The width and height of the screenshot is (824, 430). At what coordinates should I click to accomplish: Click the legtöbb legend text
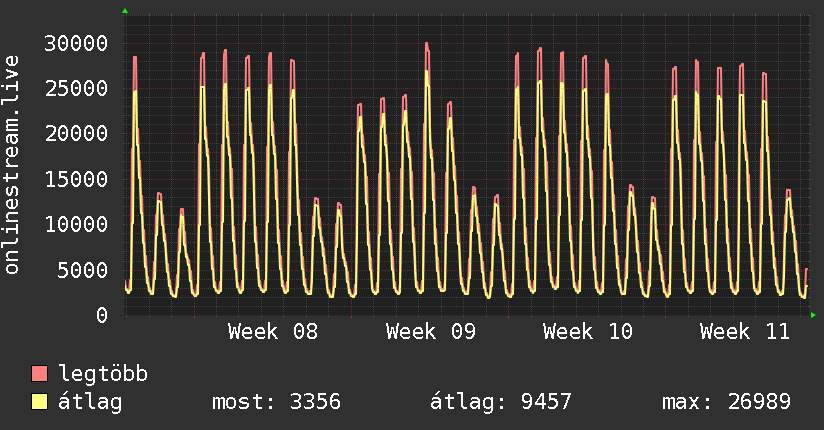(x=103, y=374)
